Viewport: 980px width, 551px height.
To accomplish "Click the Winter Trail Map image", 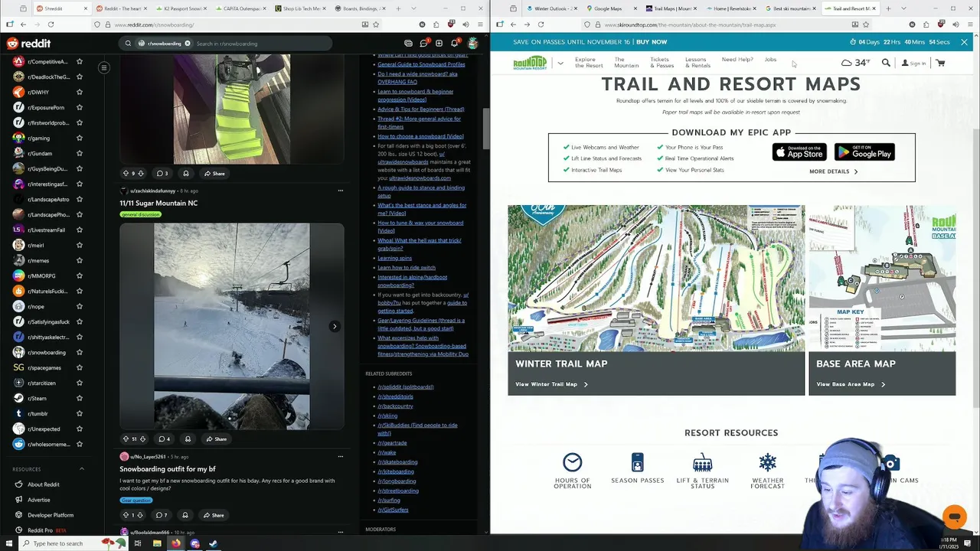I will [656, 278].
